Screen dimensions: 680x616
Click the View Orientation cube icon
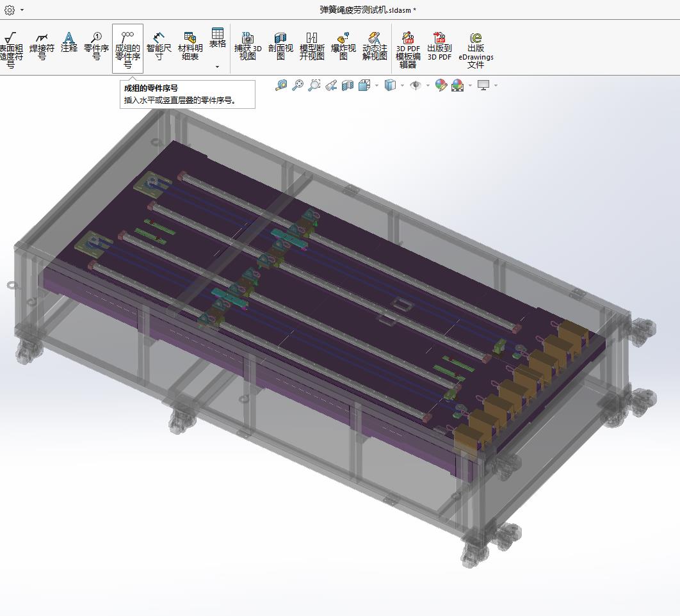click(x=364, y=85)
